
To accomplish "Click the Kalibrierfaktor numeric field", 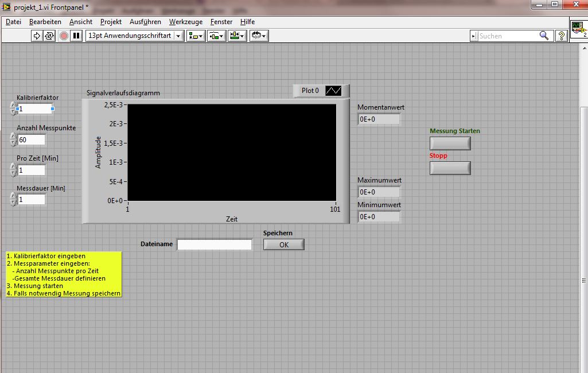I will point(35,109).
